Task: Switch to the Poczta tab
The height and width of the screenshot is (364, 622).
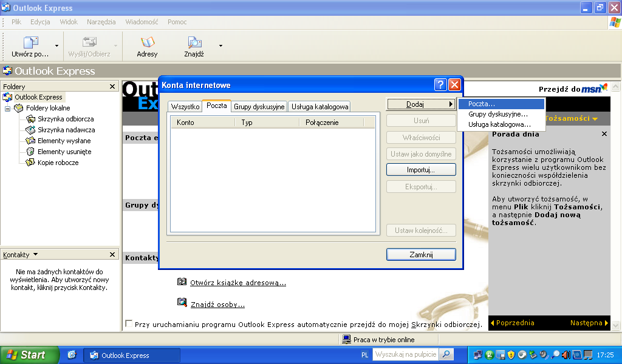Action: [217, 106]
